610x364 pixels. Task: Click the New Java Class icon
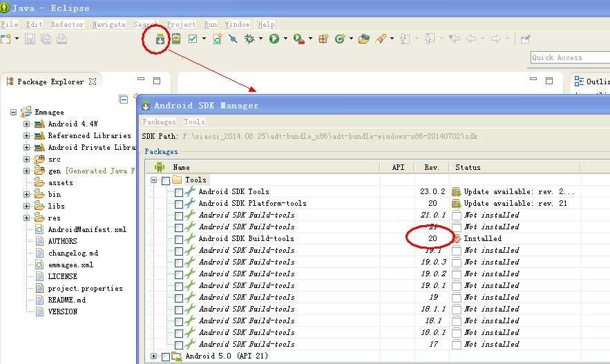tap(340, 39)
